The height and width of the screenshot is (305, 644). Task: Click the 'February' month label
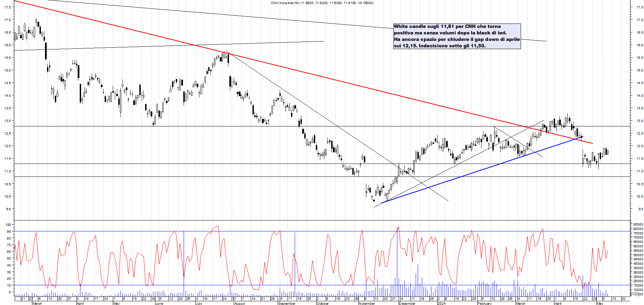[485, 303]
